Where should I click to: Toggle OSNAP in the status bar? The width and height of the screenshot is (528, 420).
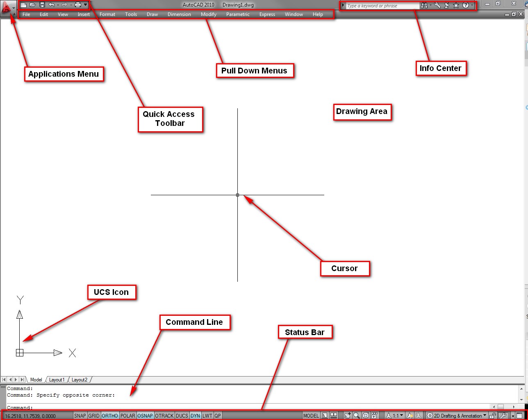pyautogui.click(x=145, y=415)
